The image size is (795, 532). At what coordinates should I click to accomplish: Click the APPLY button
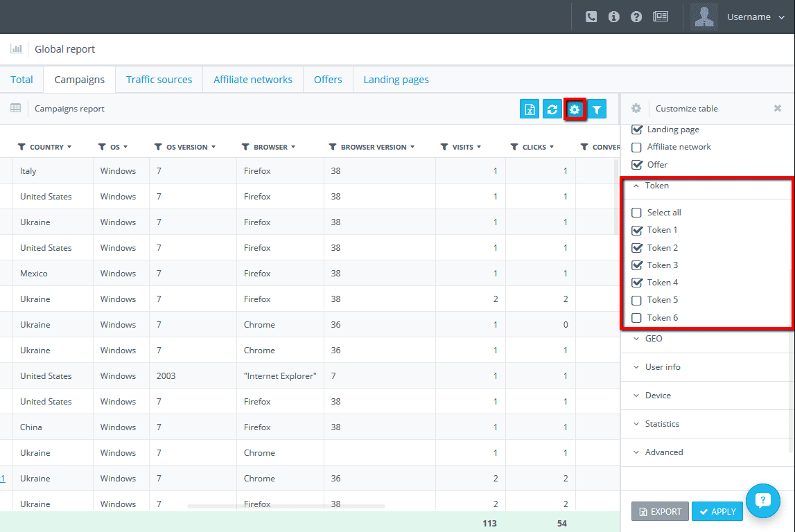[x=717, y=511]
